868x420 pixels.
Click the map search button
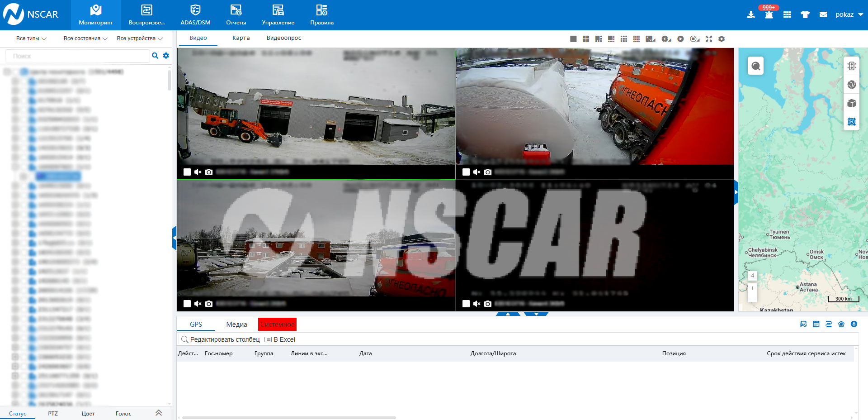point(756,67)
